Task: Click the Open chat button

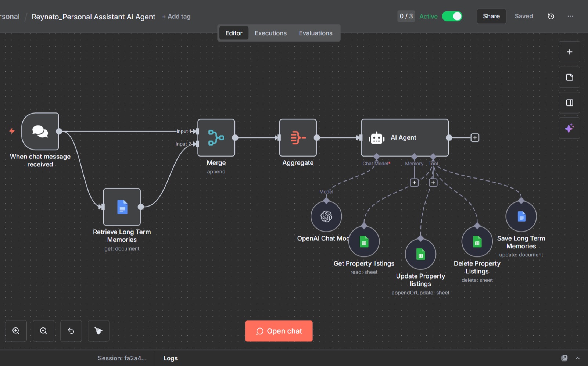Action: coord(279,331)
